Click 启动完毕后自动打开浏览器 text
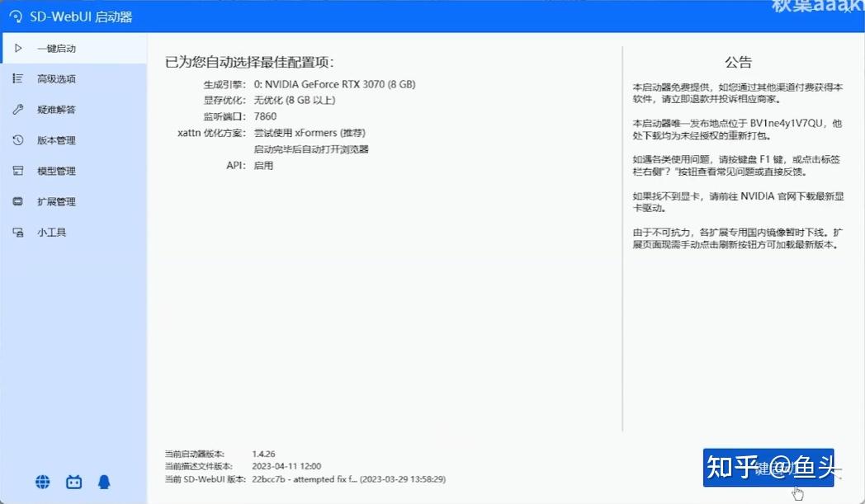865x504 pixels. click(x=311, y=149)
